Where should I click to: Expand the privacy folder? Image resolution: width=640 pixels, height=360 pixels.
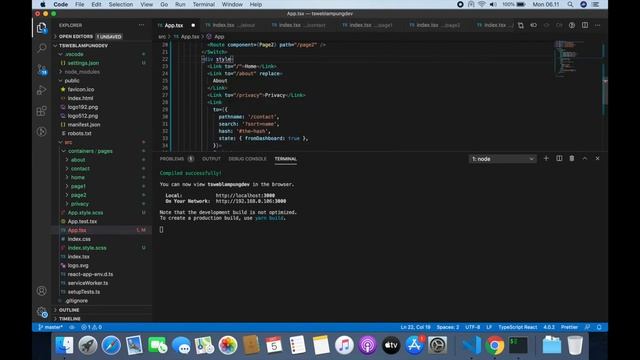(x=80, y=204)
